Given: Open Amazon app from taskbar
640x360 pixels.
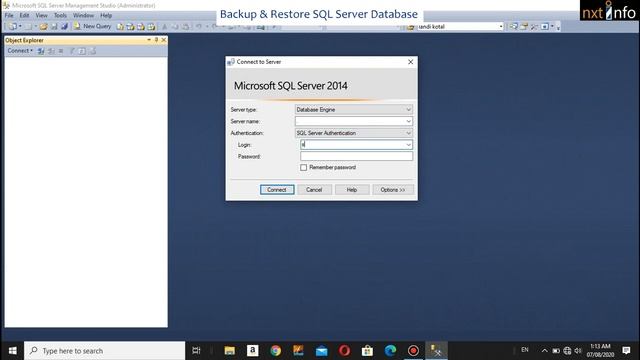Looking at the screenshot, I should pyautogui.click(x=253, y=351).
